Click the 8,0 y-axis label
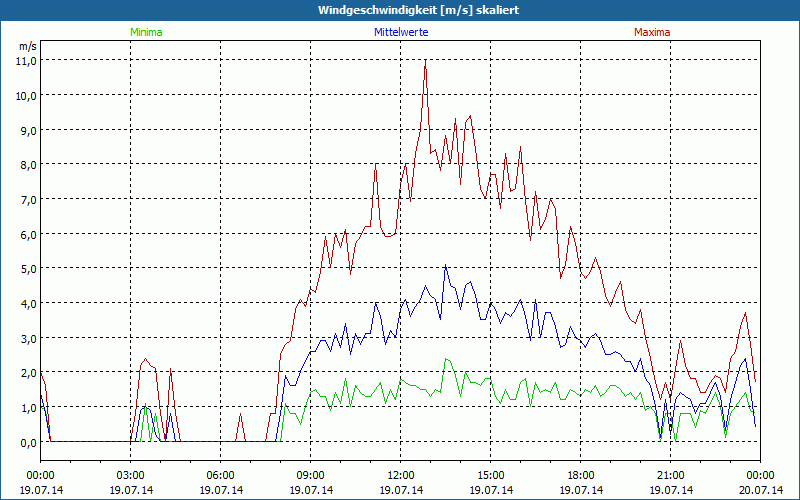The width and height of the screenshot is (800, 500). coord(30,165)
